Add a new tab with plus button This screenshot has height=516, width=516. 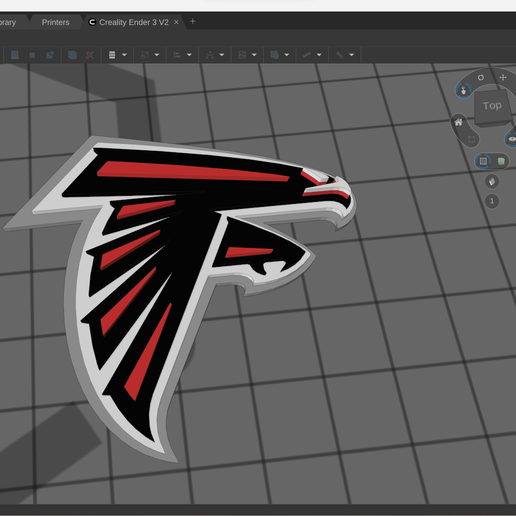(192, 22)
